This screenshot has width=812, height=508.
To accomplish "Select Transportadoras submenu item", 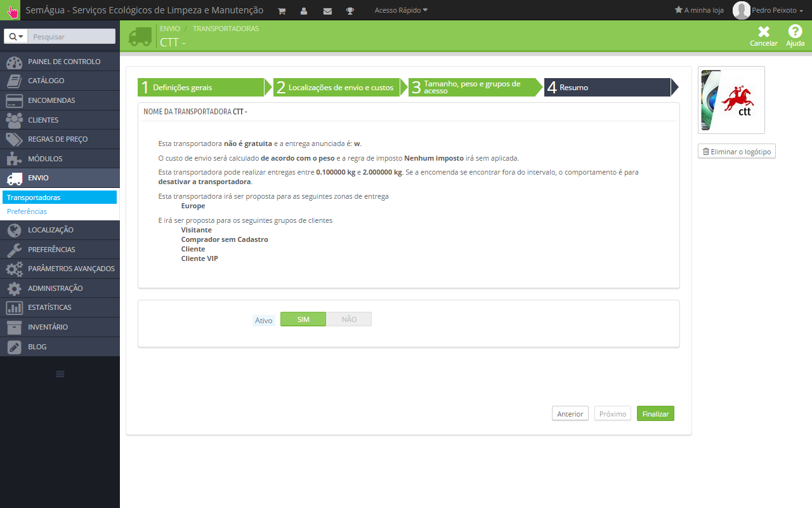I will (x=60, y=197).
